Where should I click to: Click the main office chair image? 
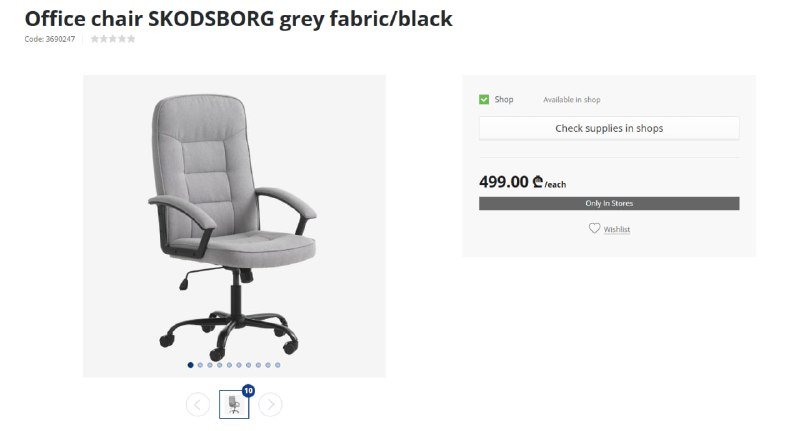tap(234, 226)
